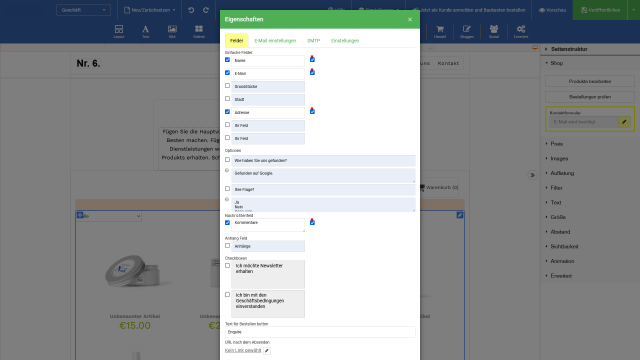Click the redo arrow icon

pyautogui.click(x=206, y=10)
